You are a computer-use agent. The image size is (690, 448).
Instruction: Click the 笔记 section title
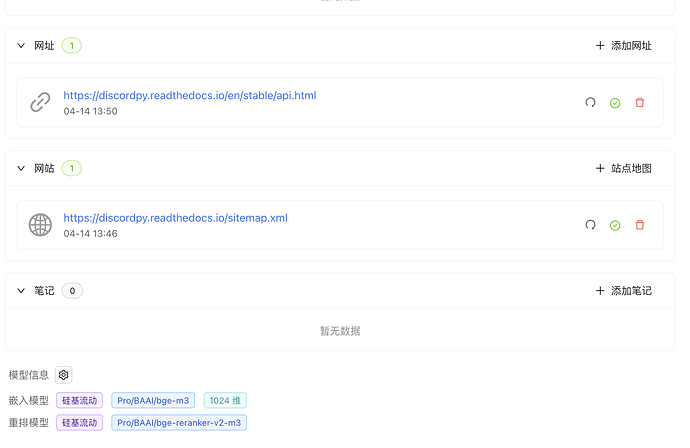44,290
